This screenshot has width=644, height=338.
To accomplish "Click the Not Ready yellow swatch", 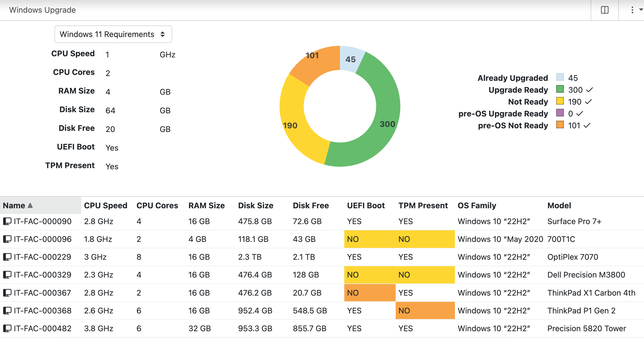I will [560, 101].
